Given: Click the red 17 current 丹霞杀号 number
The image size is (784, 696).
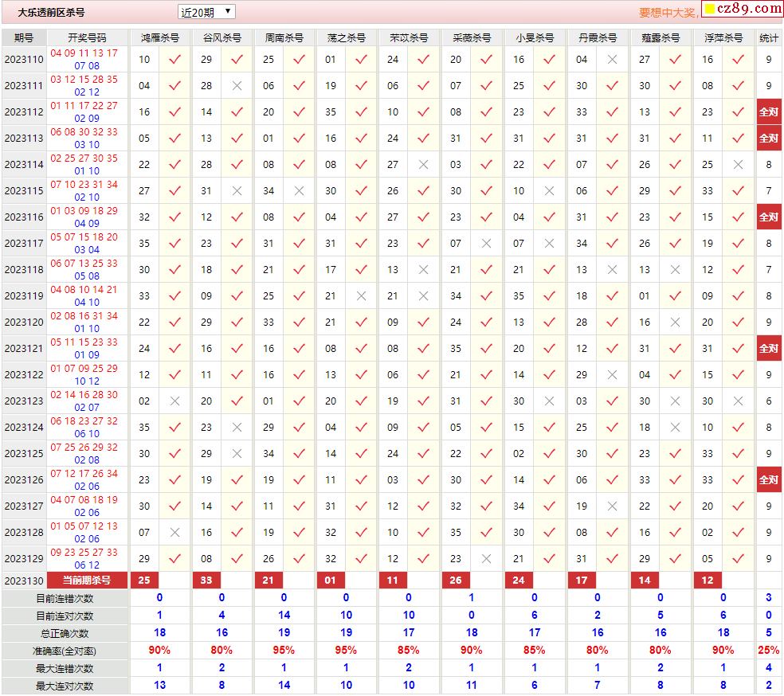Looking at the screenshot, I should tap(582, 581).
